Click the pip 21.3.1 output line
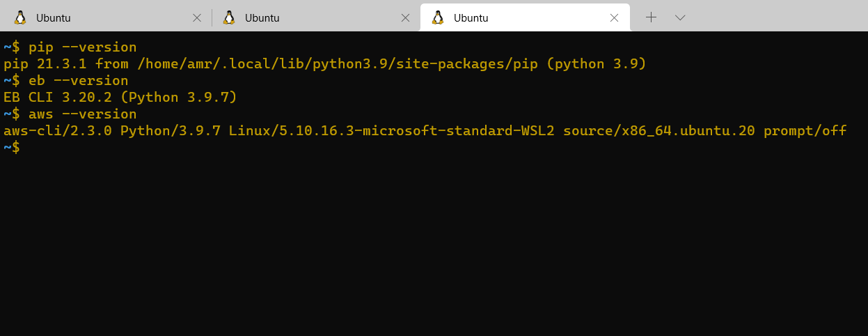868x336 pixels. click(325, 64)
